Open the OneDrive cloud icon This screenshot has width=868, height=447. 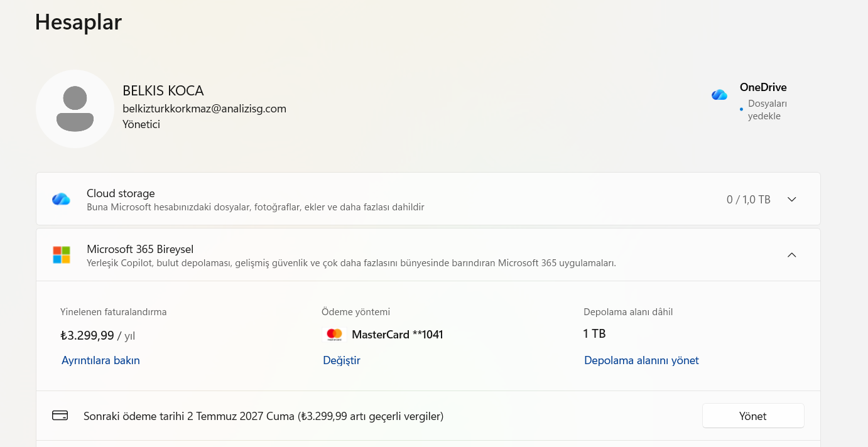[x=719, y=95]
